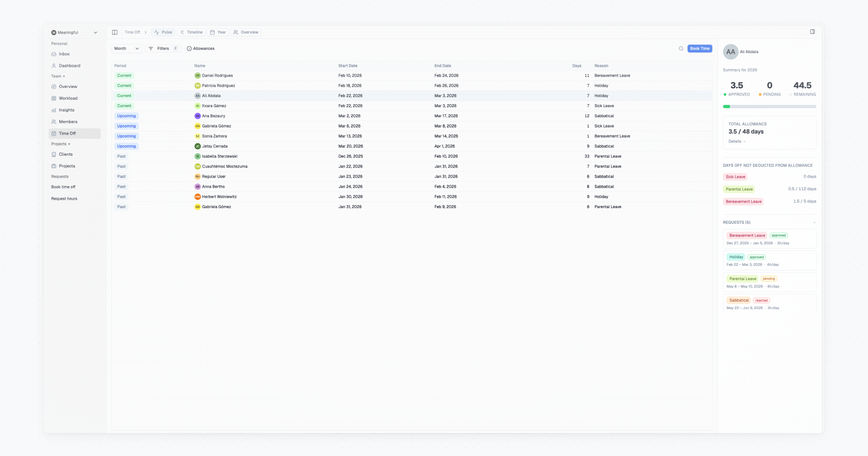Image resolution: width=868 pixels, height=456 pixels.
Task: Click the allowance usage progress bar
Action: coord(769,107)
